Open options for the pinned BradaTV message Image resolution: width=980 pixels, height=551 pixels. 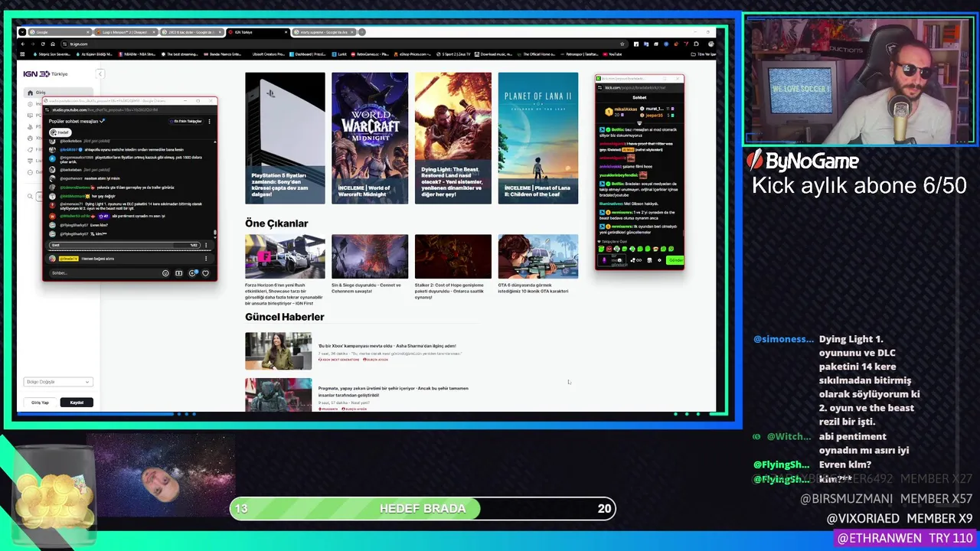point(205,259)
